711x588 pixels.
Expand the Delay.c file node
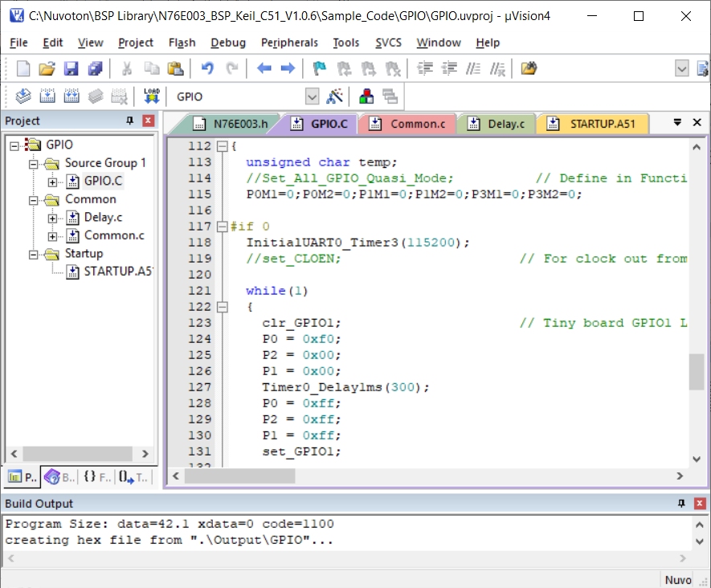[x=53, y=218]
